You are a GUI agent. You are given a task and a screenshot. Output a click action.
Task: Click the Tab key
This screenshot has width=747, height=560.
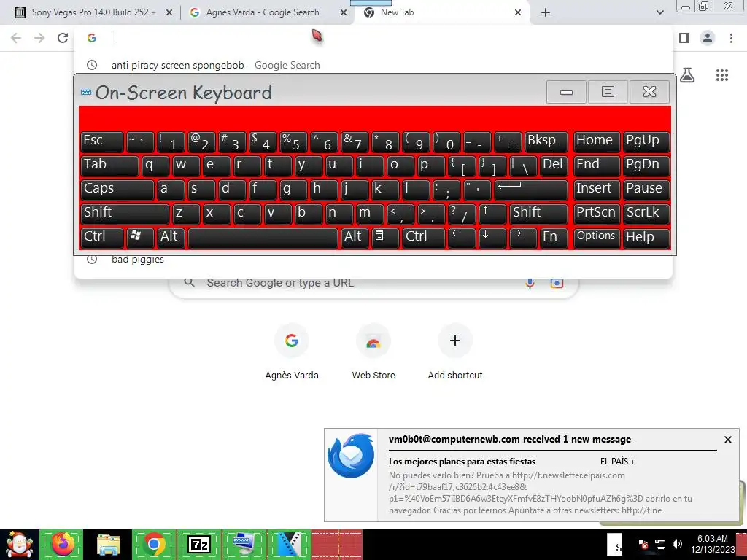click(109, 166)
